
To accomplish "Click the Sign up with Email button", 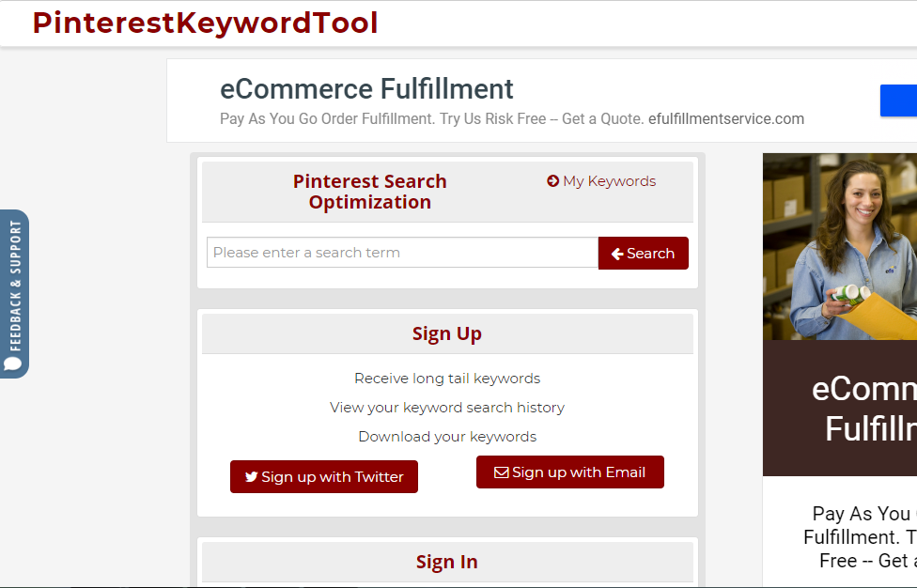I will (570, 472).
